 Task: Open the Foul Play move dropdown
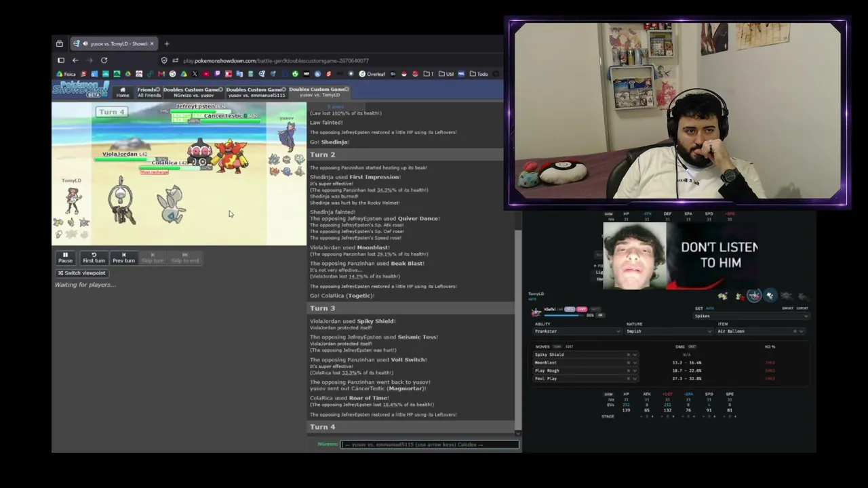(586, 378)
